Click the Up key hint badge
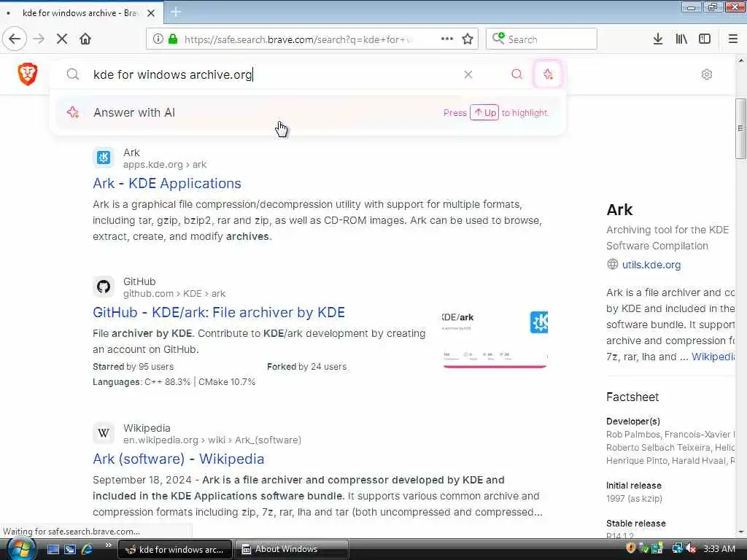Viewport: 747px width, 560px height. pyautogui.click(x=484, y=113)
